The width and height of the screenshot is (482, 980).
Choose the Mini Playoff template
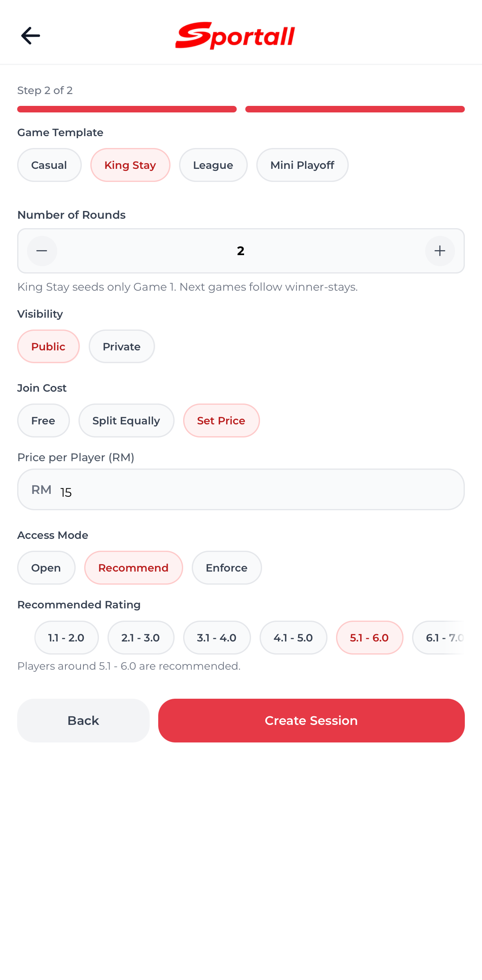coord(302,165)
